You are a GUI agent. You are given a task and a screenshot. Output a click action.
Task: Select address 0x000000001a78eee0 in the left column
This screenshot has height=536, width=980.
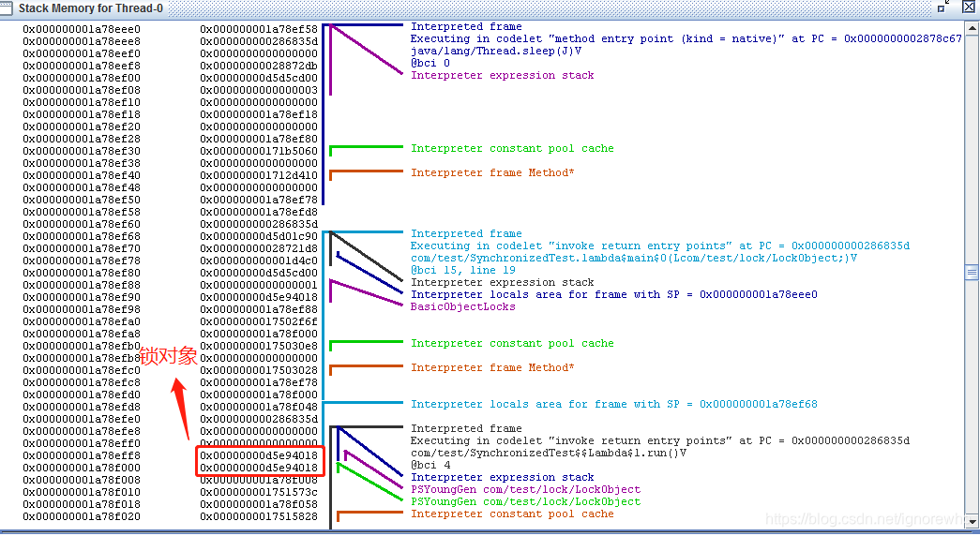(x=82, y=29)
